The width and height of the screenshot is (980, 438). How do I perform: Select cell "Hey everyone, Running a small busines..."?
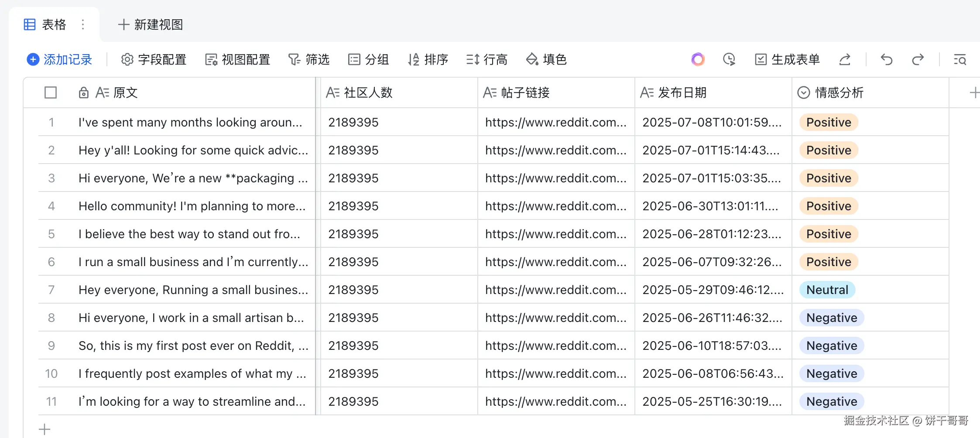click(x=193, y=290)
